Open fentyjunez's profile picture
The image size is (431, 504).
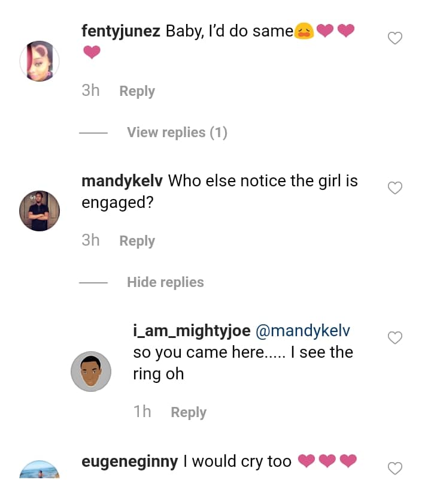click(40, 61)
